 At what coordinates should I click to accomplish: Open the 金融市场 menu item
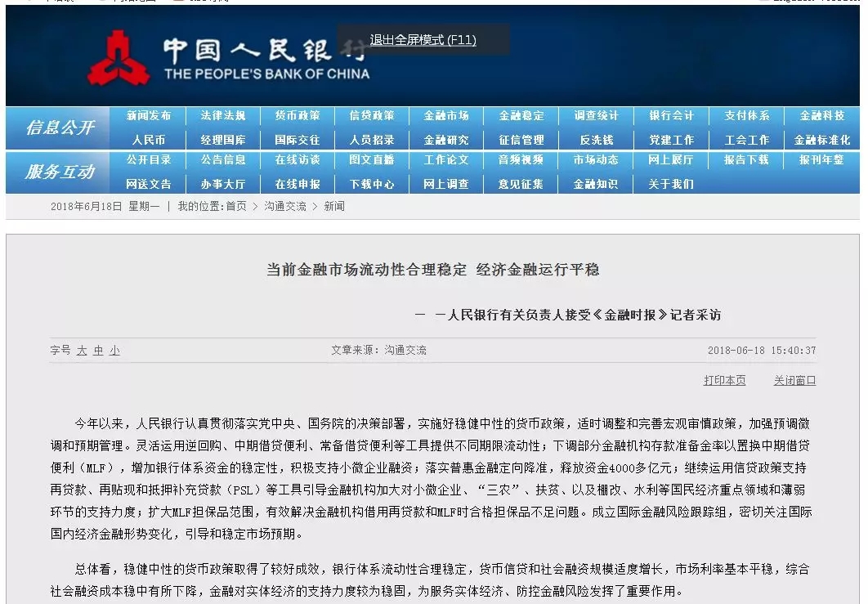(x=446, y=116)
